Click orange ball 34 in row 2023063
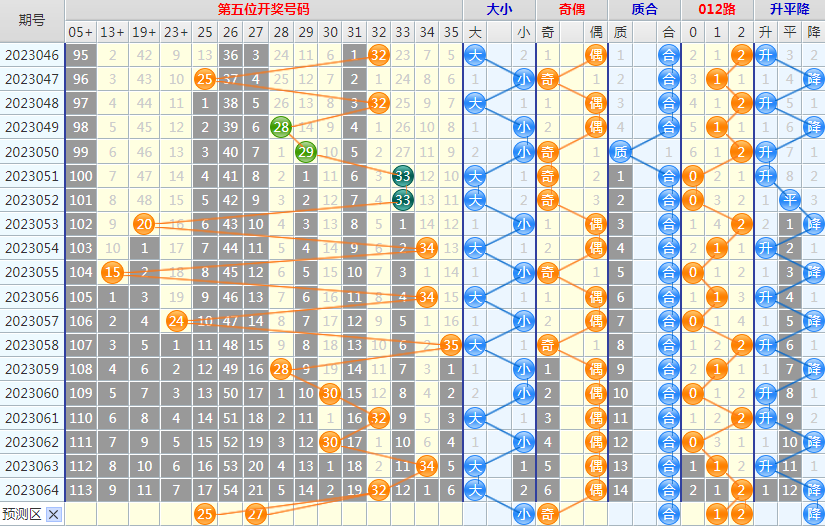Image resolution: width=825 pixels, height=526 pixels. [x=427, y=466]
